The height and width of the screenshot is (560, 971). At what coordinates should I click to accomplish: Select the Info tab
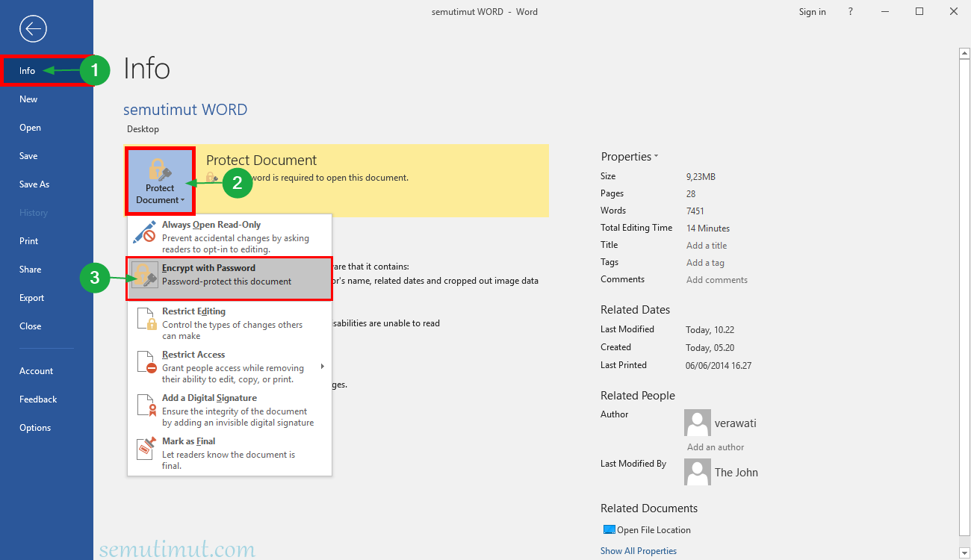pyautogui.click(x=47, y=71)
